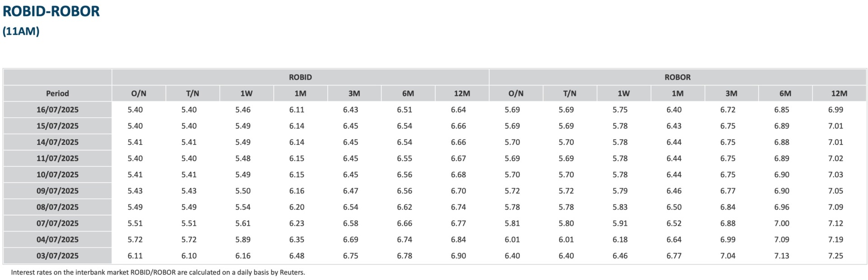
Task: Select the ROBID group header
Action: [x=300, y=77]
